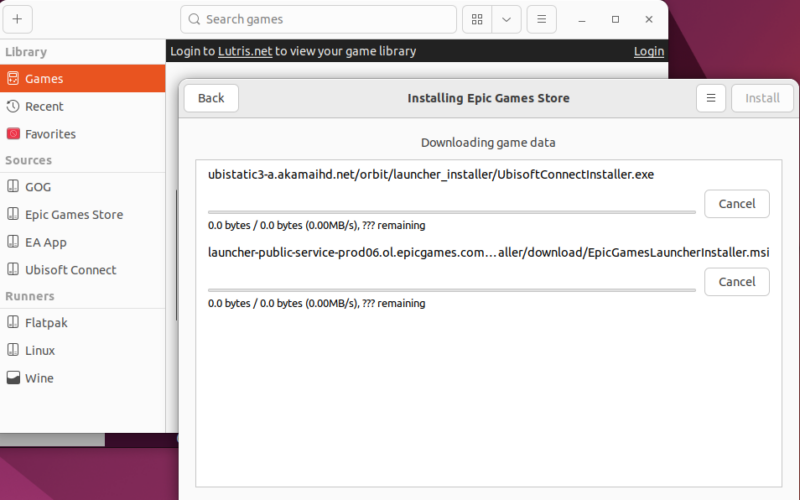Click the Sources section header
The width and height of the screenshot is (800, 500).
(x=29, y=160)
